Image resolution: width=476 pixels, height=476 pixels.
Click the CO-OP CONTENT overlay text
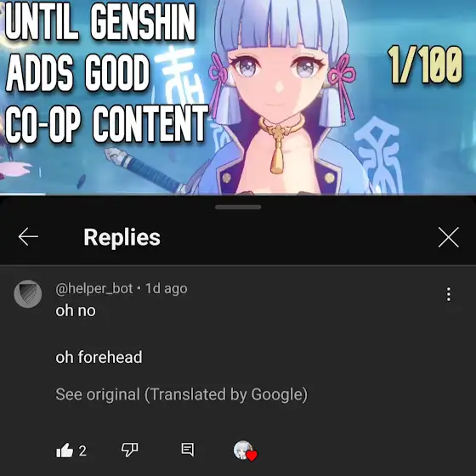tap(106, 124)
